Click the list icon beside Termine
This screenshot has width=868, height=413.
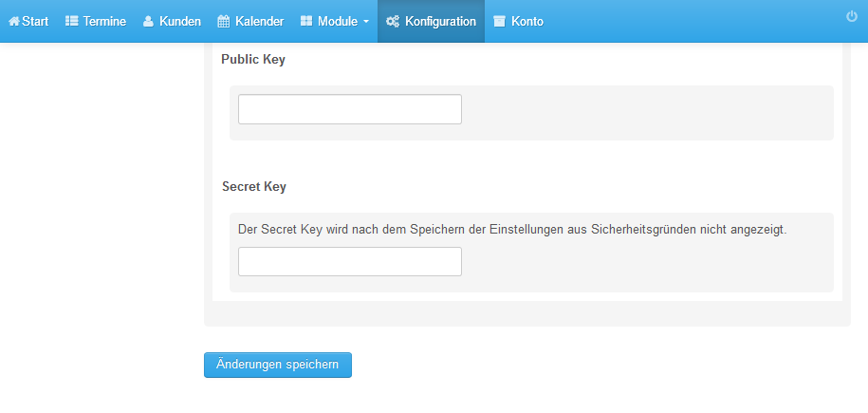[x=71, y=22]
